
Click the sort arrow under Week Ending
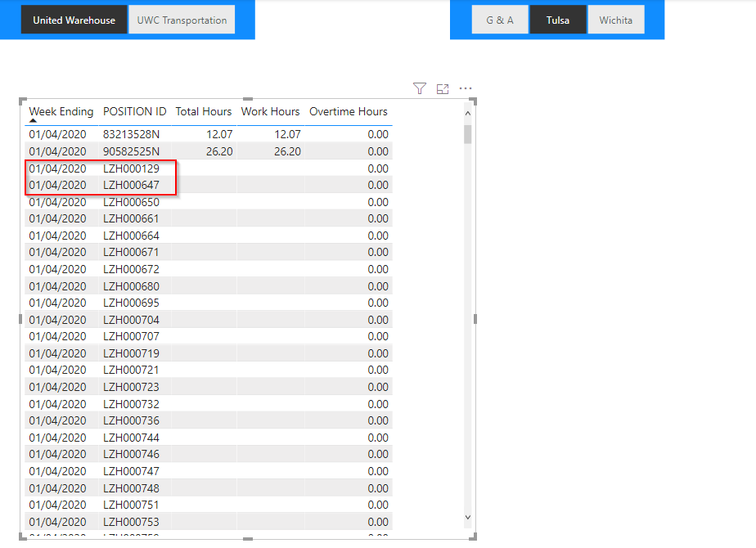[33, 120]
